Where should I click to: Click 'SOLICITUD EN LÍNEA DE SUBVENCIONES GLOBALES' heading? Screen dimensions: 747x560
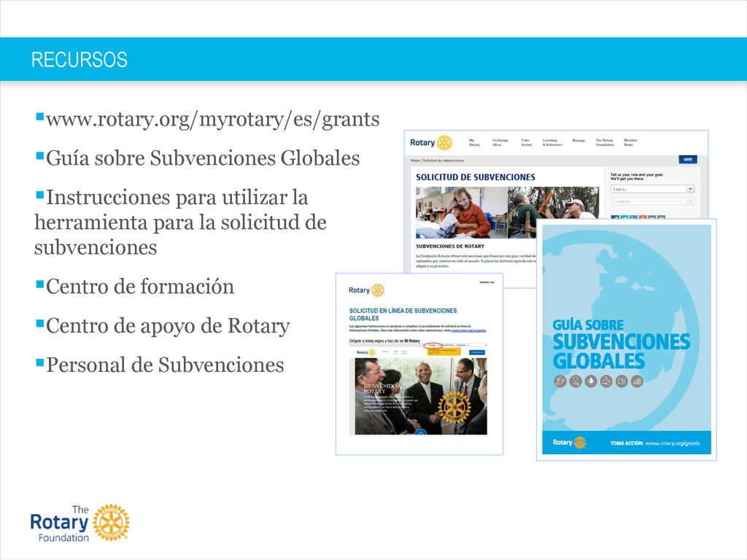[403, 314]
